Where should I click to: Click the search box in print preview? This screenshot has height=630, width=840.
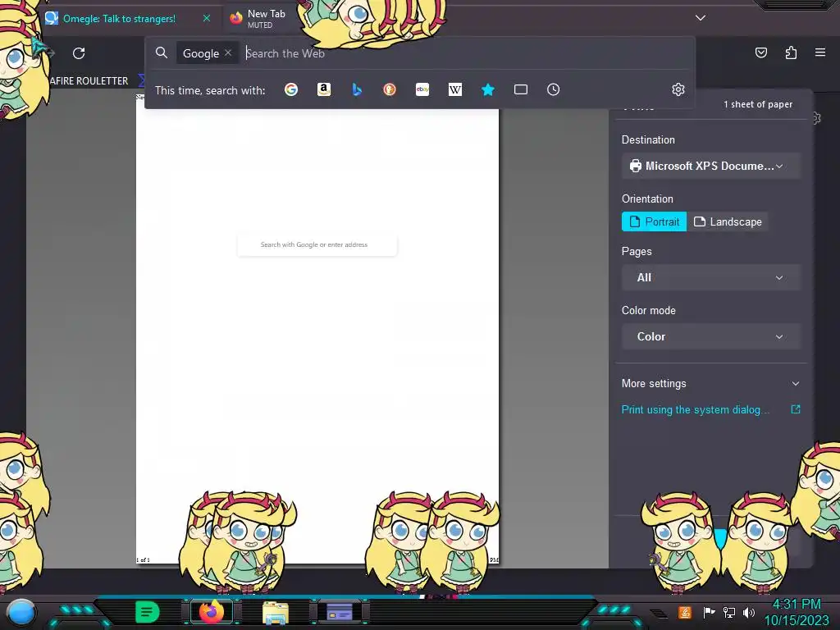pos(317,244)
